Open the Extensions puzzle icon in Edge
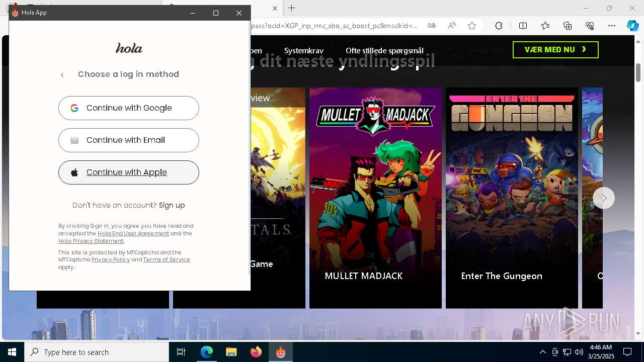 click(499, 26)
